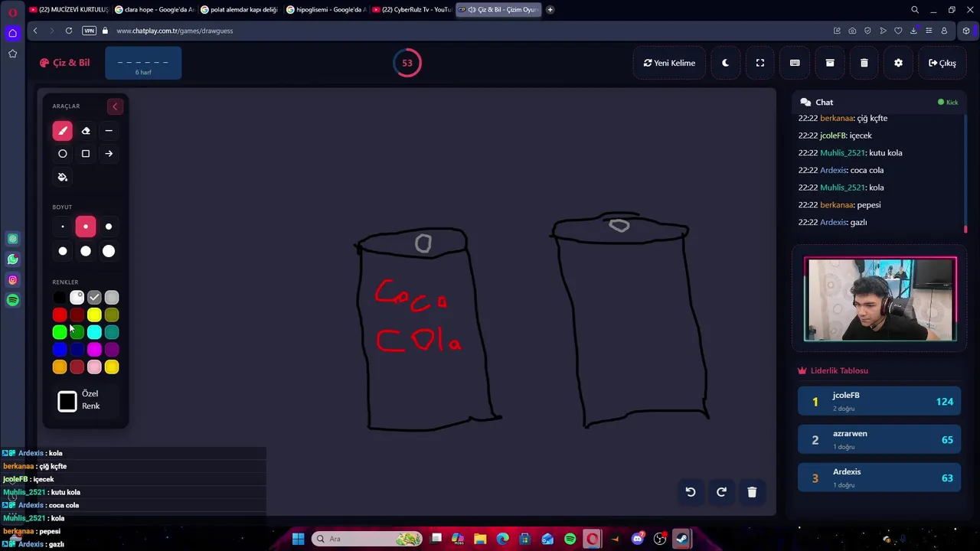Open Steam from the taskbar

[681, 539]
